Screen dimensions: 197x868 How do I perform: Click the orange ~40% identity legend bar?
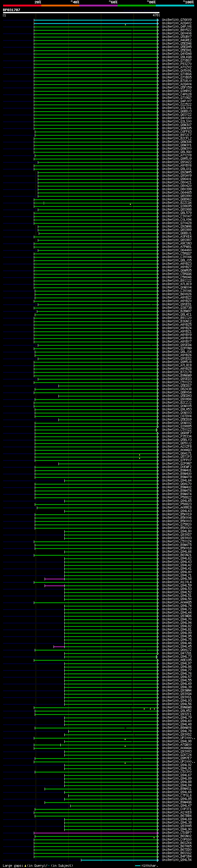tap(60, 6)
